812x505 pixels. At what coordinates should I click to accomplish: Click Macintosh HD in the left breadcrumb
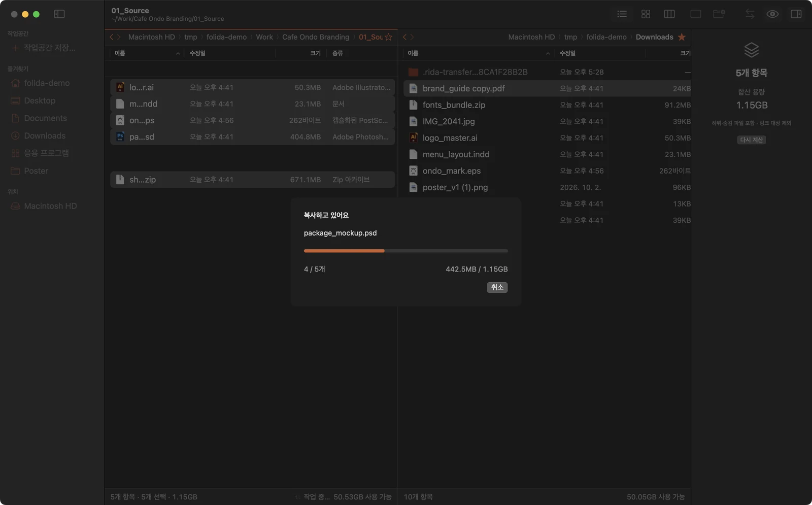151,37
